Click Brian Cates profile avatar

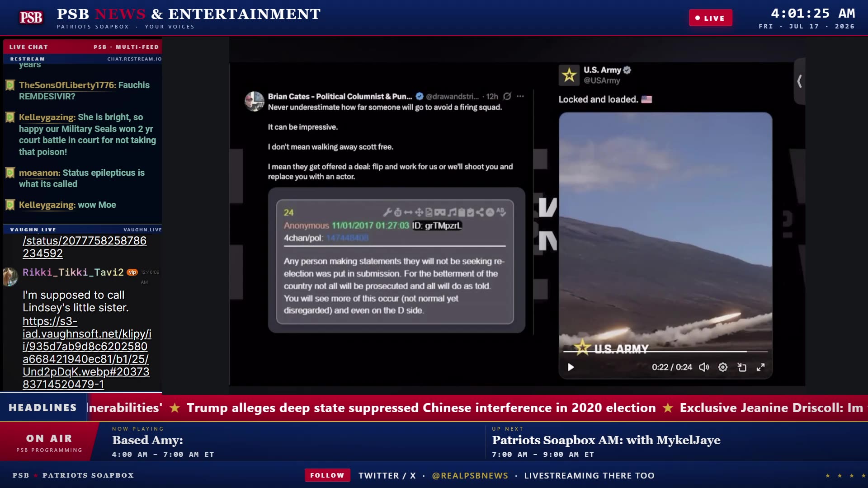point(255,101)
